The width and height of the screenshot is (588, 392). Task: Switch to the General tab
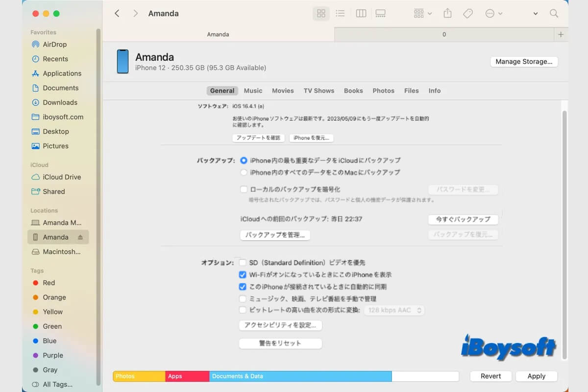pos(222,91)
